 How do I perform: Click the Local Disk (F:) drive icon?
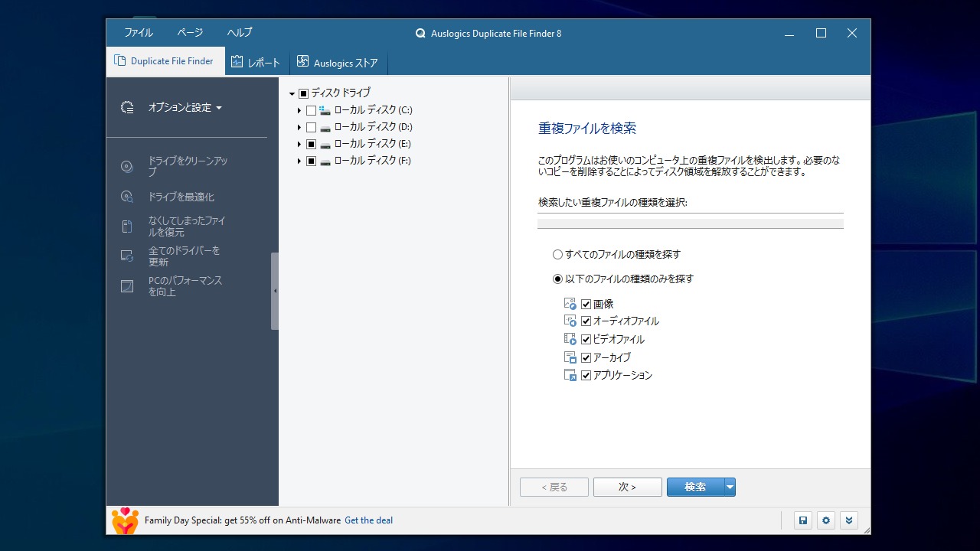[325, 161]
